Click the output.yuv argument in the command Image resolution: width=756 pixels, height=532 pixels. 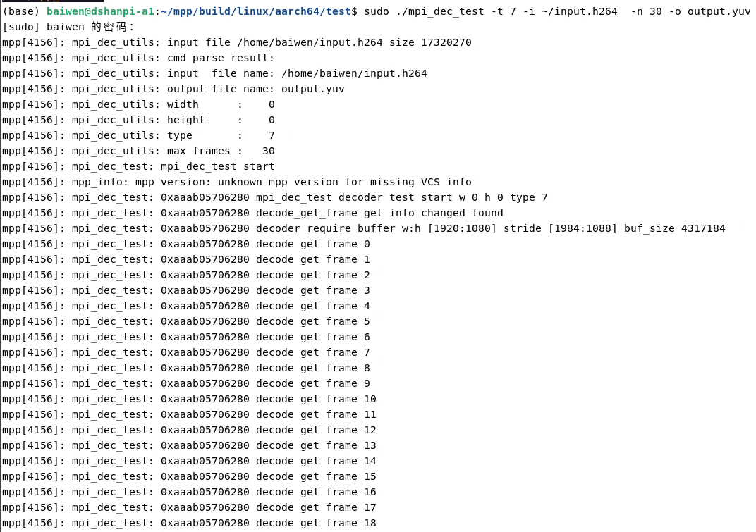tap(719, 11)
